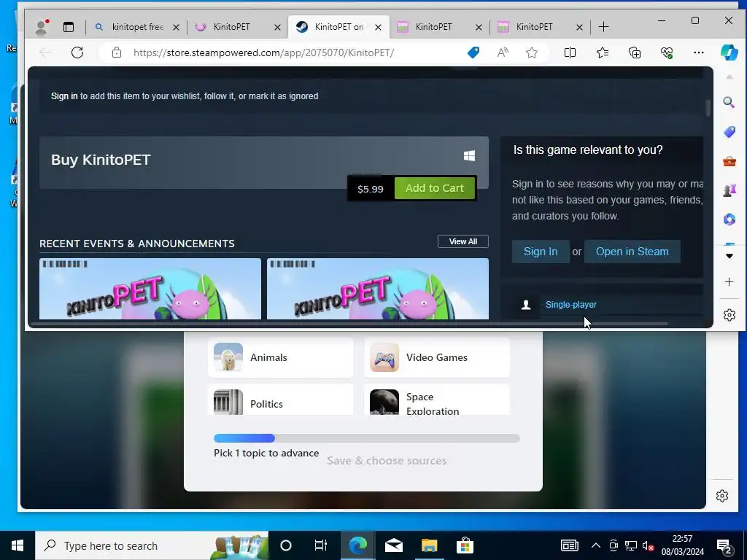Click Open in Steam button

pos(632,252)
